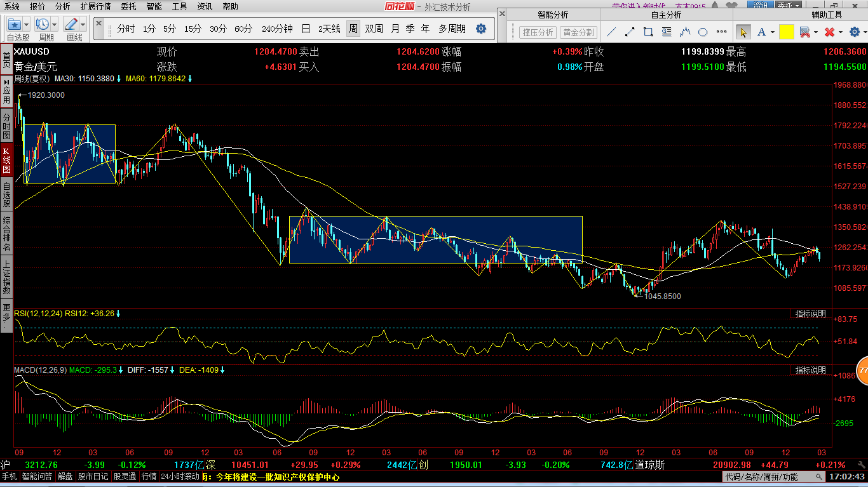The width and height of the screenshot is (868, 487).
Task: Expand the scissors tool dropdown arrow
Action: pos(815,32)
